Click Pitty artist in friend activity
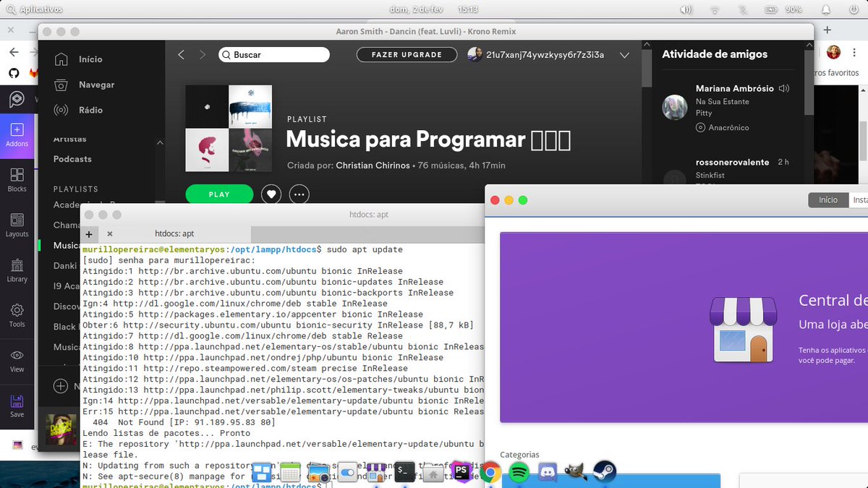Image resolution: width=868 pixels, height=488 pixels. [704, 114]
